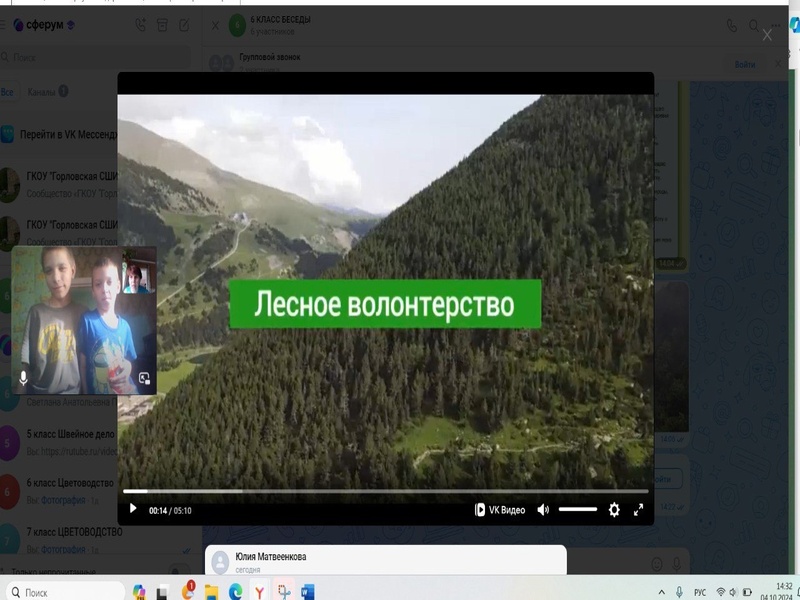The image size is (800, 600).
Task: Seek along the video progress bar
Action: pos(386,491)
